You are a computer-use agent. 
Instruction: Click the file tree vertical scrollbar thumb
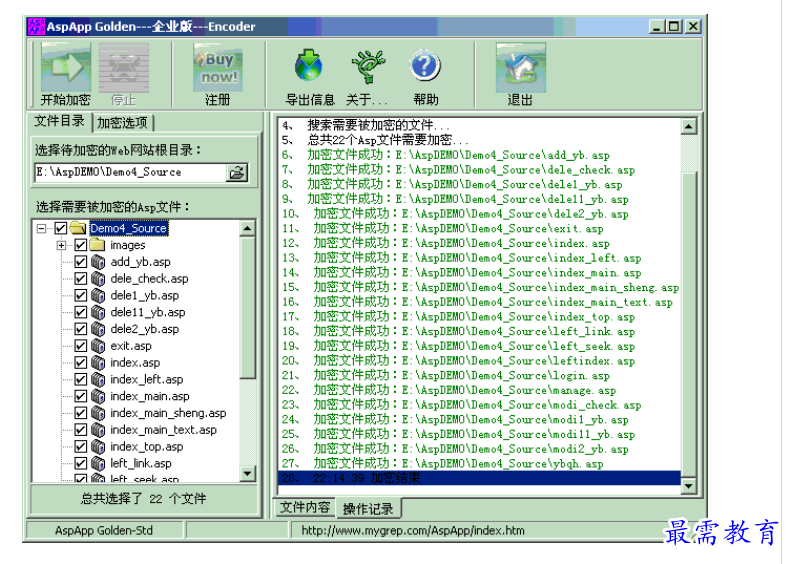coord(247,308)
